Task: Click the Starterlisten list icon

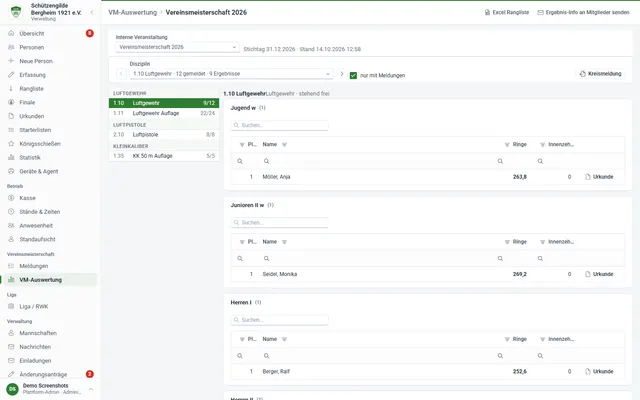Action: 11,130
